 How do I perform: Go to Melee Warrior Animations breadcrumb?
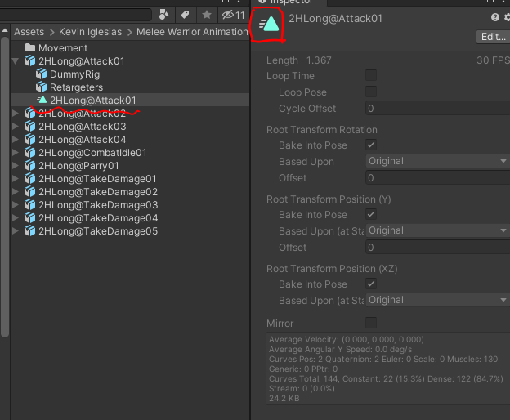(x=192, y=32)
